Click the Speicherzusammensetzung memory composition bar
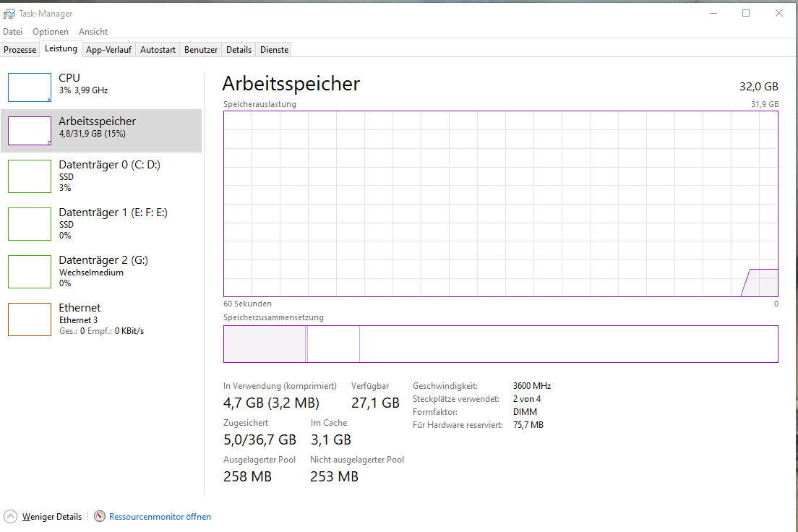 [500, 344]
